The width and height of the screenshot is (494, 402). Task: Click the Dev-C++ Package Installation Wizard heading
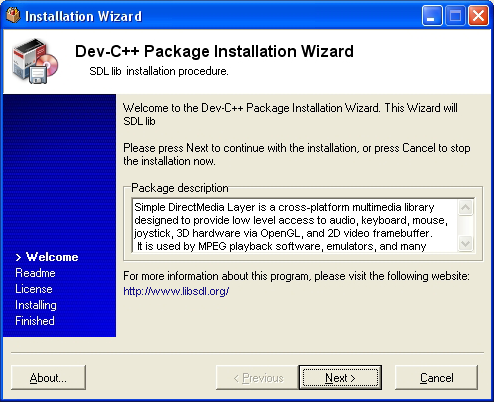214,51
